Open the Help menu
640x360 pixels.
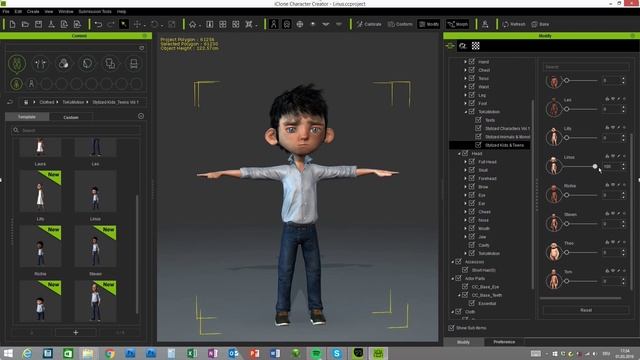tap(122, 11)
